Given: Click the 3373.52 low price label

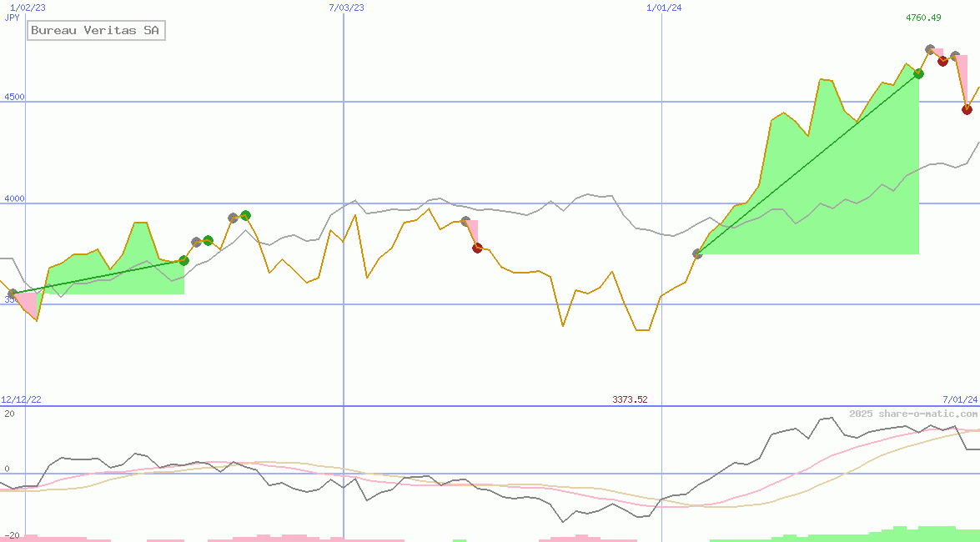Looking at the screenshot, I should 630,399.
